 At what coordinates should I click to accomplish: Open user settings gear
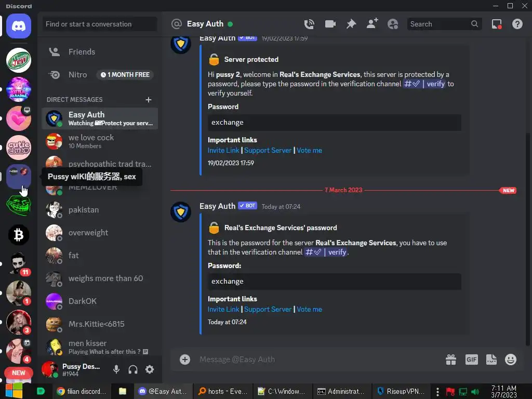[150, 369]
